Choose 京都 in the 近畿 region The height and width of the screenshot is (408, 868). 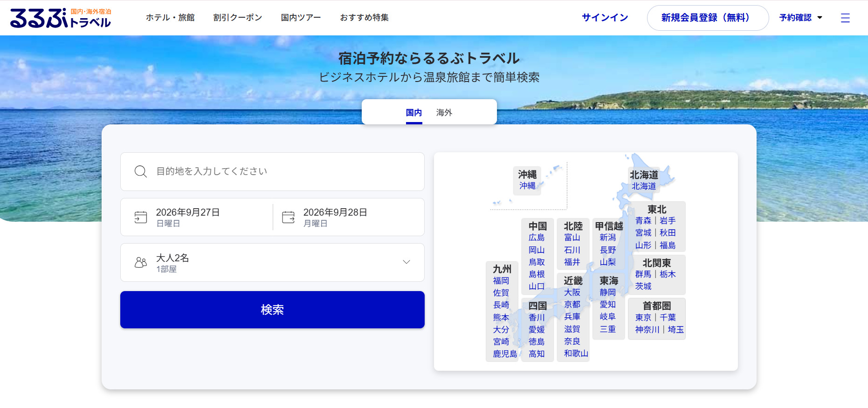tap(572, 305)
